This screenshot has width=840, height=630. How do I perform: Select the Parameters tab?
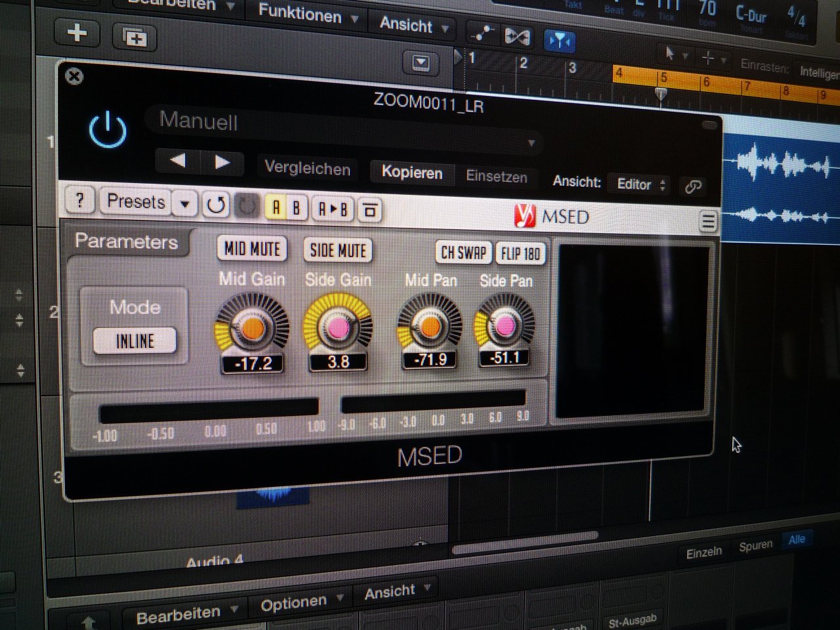tap(126, 241)
